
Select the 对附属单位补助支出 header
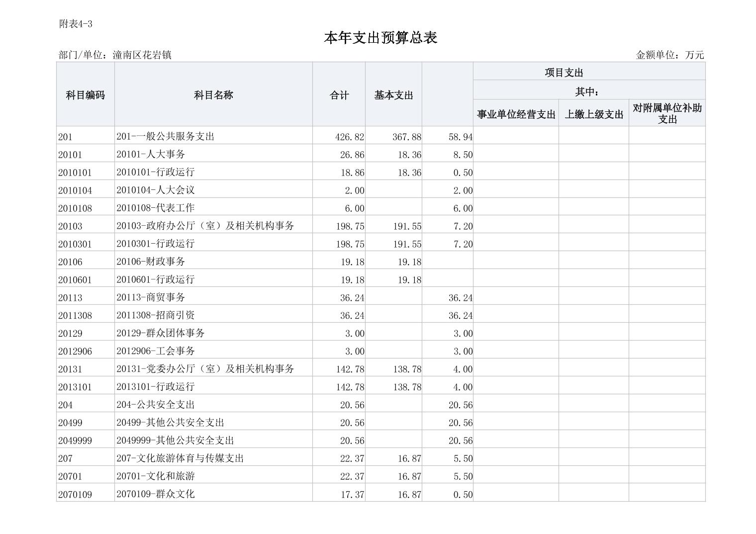[x=667, y=113]
